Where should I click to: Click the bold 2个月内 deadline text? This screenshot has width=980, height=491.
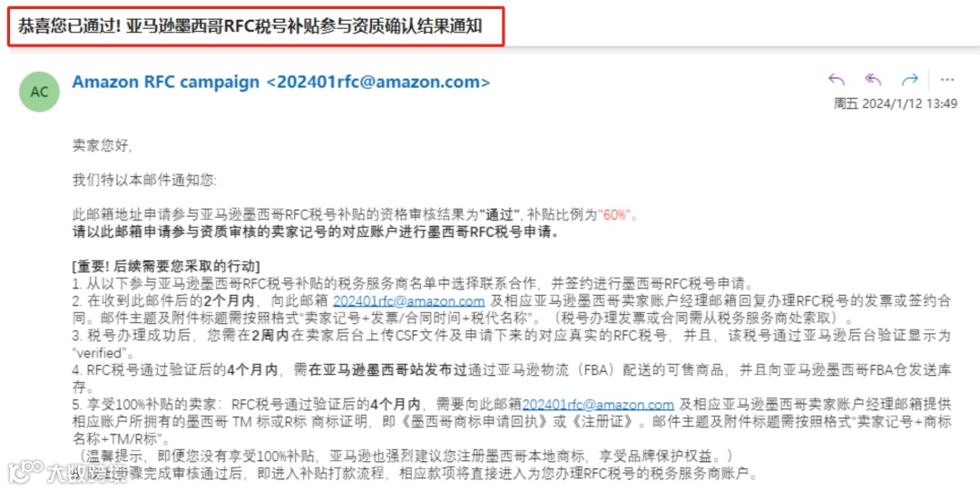click(x=229, y=301)
